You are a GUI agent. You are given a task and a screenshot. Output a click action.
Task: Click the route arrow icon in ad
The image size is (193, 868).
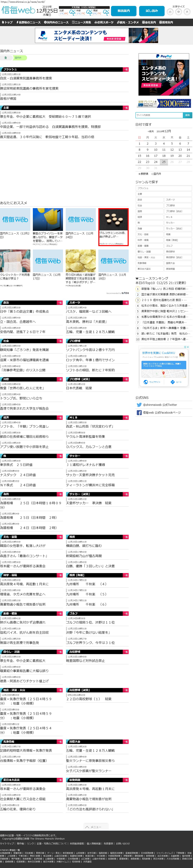(173, 382)
